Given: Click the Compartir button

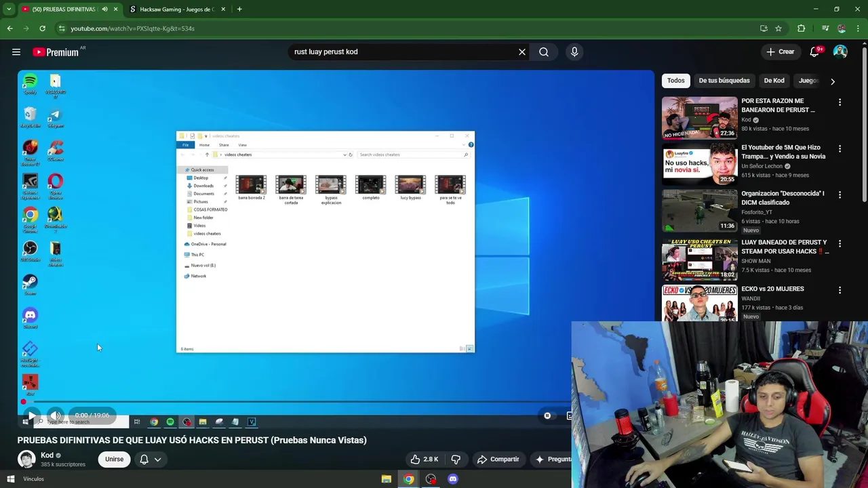Looking at the screenshot, I should point(498,459).
